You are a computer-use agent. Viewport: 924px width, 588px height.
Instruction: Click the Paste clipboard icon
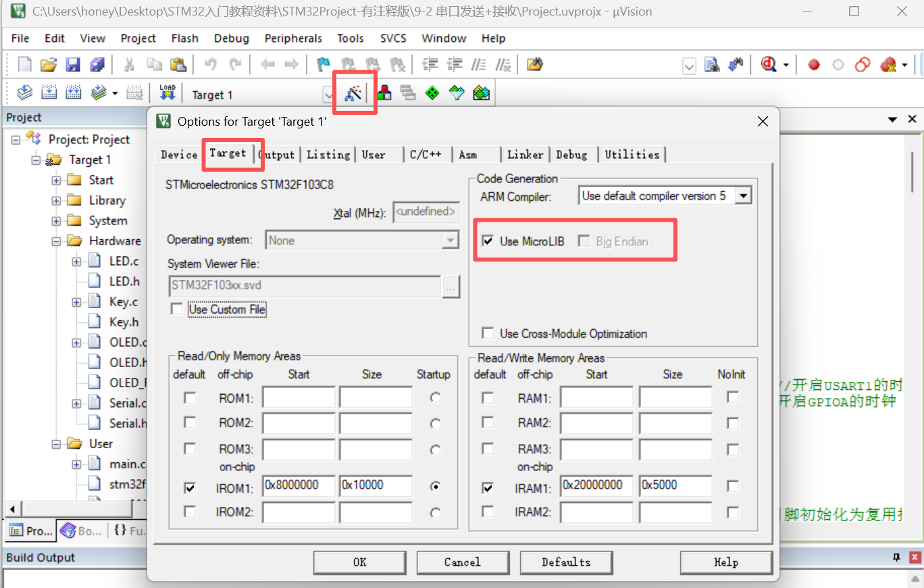tap(178, 65)
